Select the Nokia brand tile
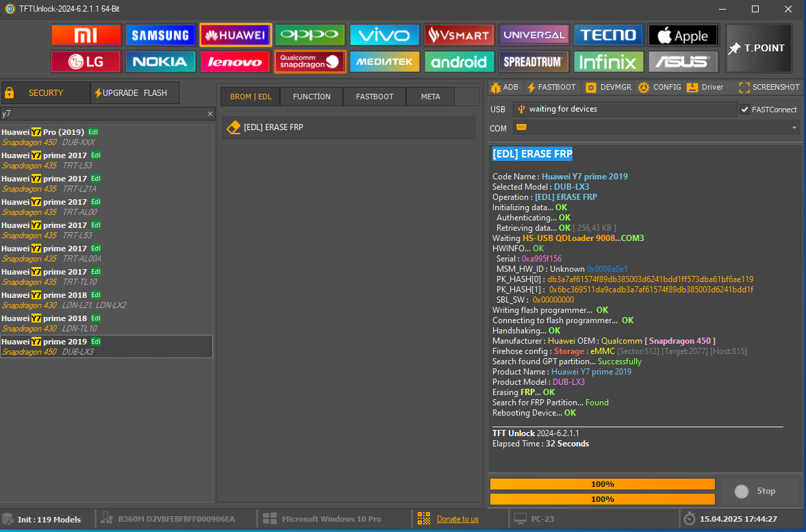 pyautogui.click(x=160, y=62)
